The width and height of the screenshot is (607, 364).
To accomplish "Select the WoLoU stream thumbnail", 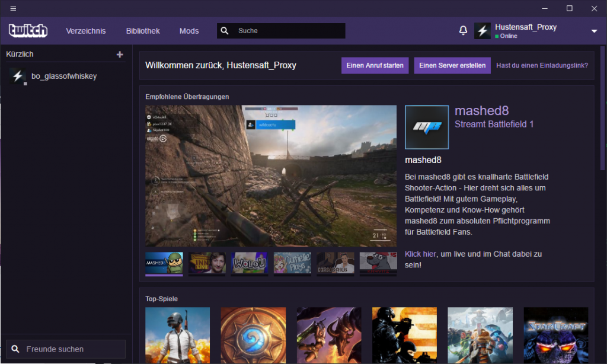I will (x=250, y=263).
